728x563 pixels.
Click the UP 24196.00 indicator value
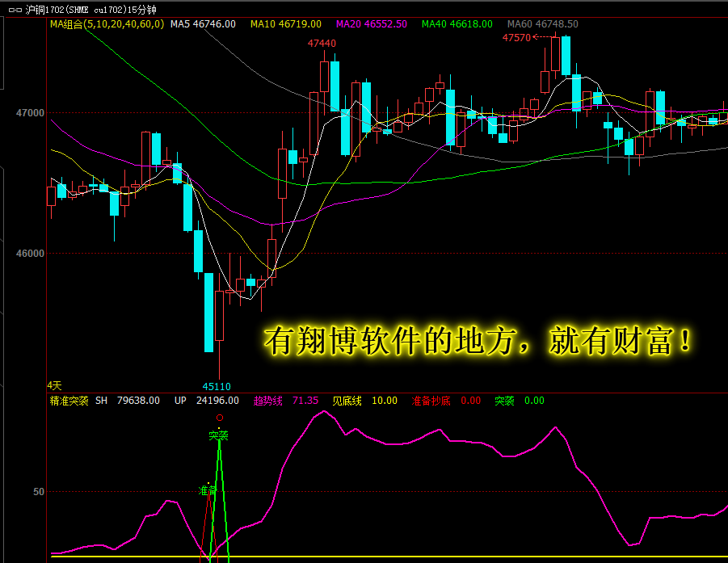tap(207, 401)
